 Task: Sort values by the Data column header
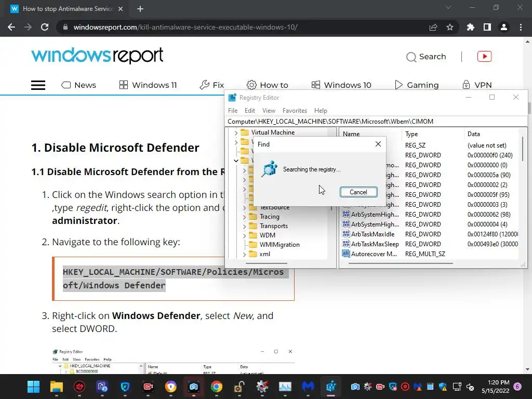pyautogui.click(x=491, y=134)
